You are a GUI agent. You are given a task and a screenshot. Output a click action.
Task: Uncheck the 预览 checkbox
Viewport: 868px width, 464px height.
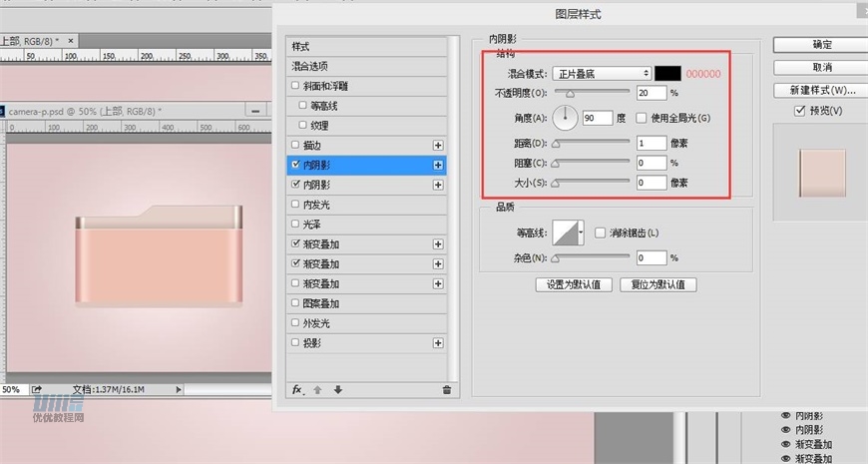point(799,111)
